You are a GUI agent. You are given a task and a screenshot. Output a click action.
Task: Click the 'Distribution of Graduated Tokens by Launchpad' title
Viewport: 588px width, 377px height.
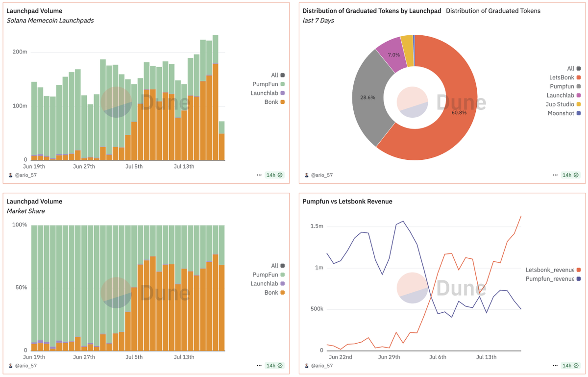(372, 11)
